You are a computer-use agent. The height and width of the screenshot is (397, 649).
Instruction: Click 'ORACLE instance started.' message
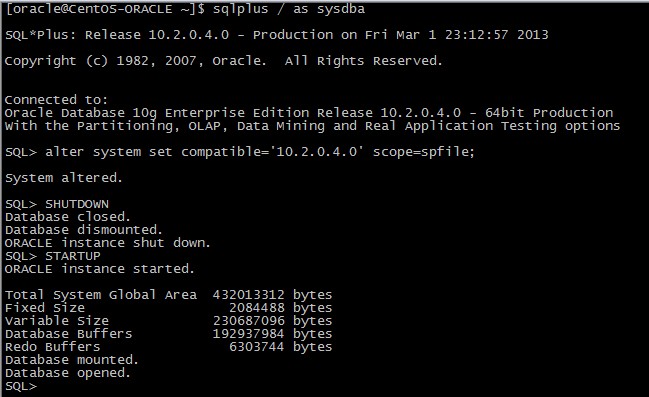[100, 269]
